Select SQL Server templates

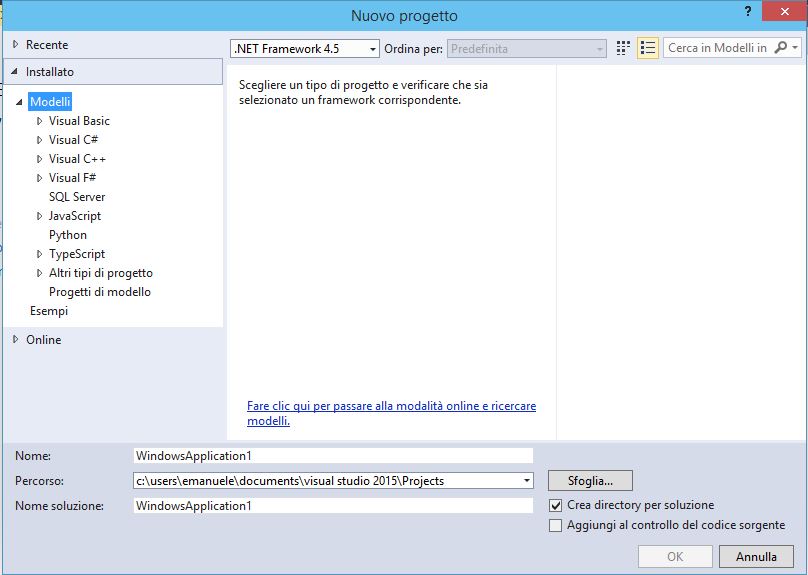click(77, 197)
